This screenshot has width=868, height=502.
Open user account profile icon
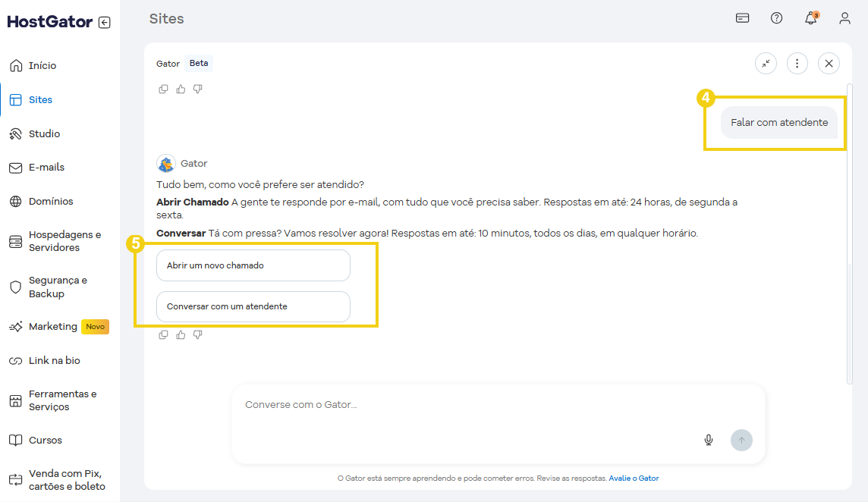coord(844,18)
